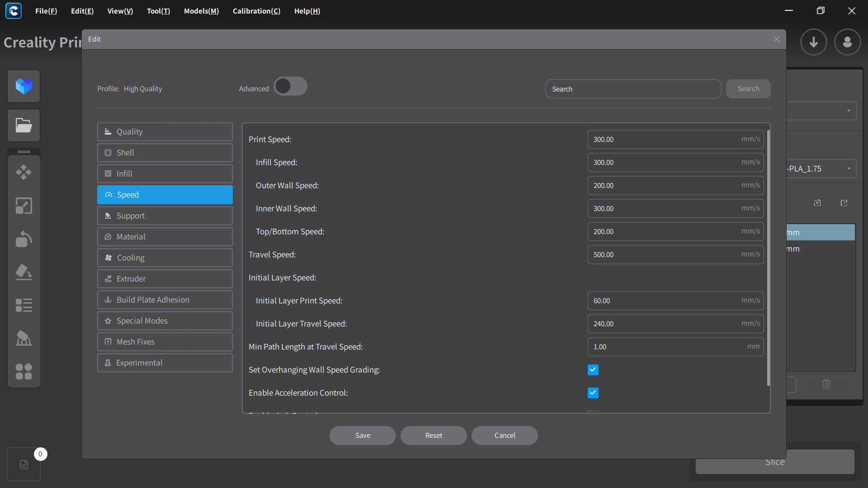
Task: Open Build Plate Adhesion category
Action: (x=165, y=300)
